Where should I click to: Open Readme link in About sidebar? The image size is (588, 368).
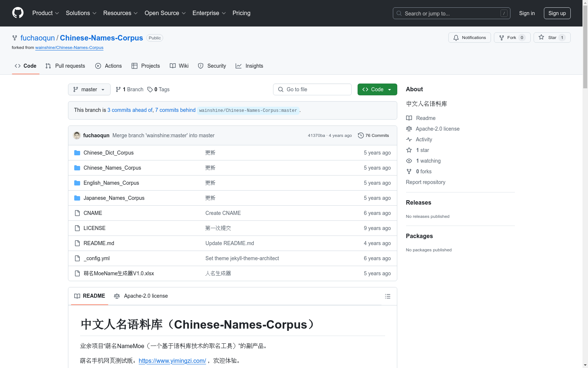[x=421, y=118]
